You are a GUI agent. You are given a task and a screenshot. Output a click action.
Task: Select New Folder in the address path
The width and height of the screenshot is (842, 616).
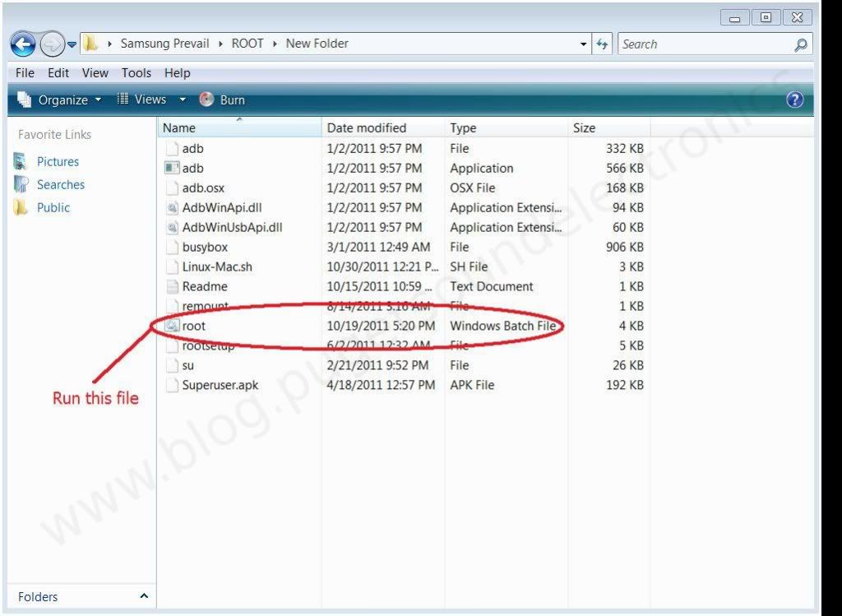[x=317, y=44]
